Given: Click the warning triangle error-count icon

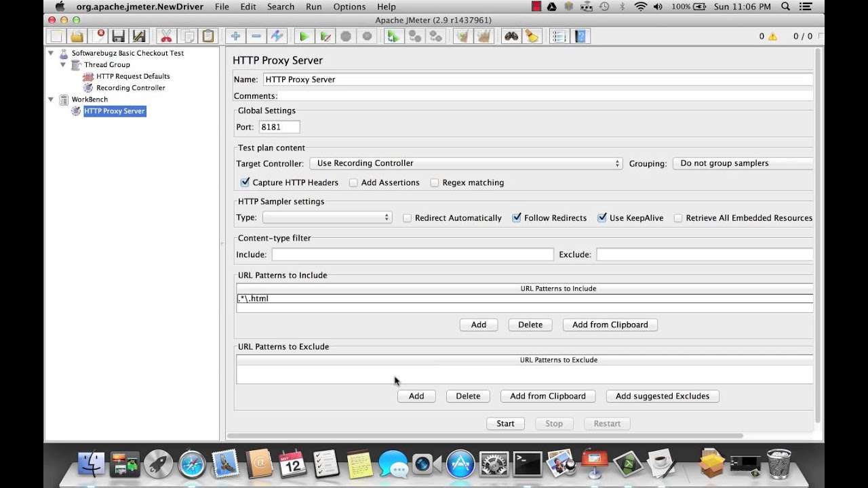Looking at the screenshot, I should click(772, 37).
